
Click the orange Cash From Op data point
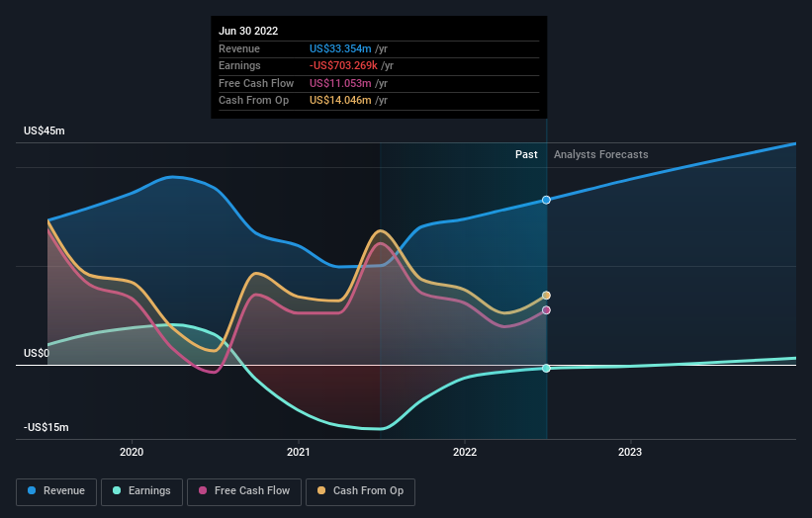pos(546,296)
